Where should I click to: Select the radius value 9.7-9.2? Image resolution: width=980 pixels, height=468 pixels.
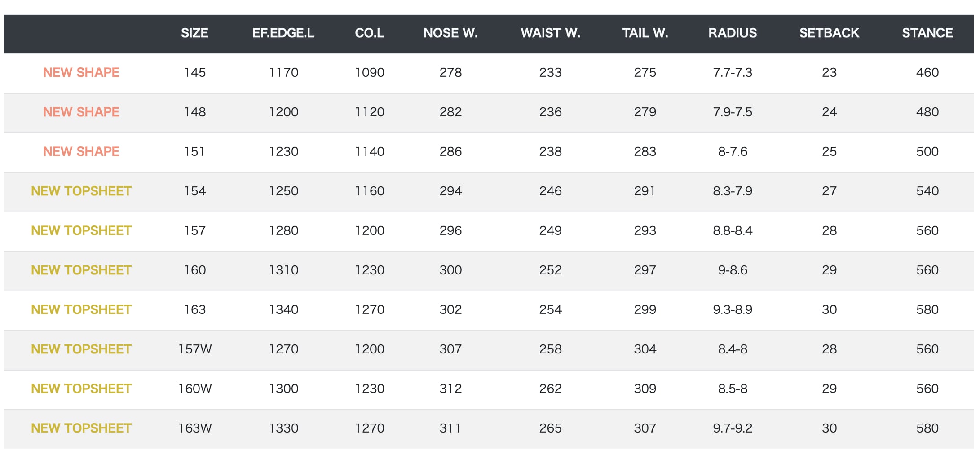click(733, 428)
